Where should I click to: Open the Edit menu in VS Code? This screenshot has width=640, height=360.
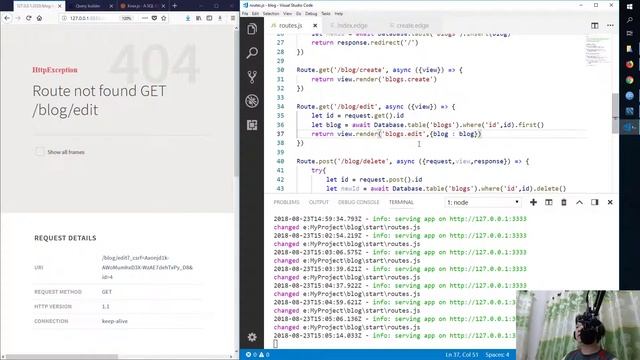click(256, 13)
